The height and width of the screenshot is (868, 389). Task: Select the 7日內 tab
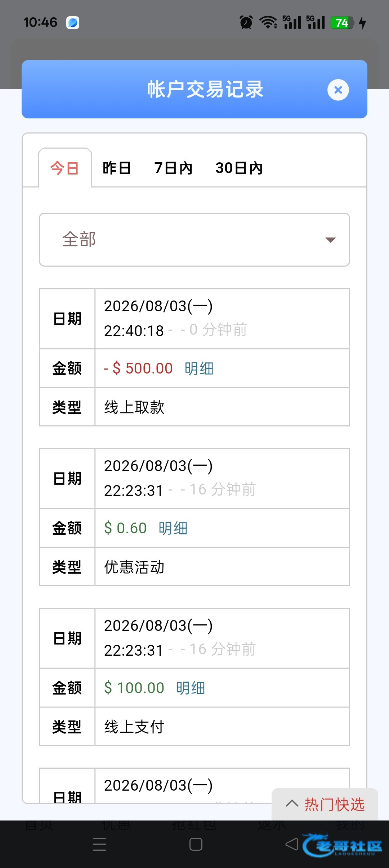pos(174,168)
